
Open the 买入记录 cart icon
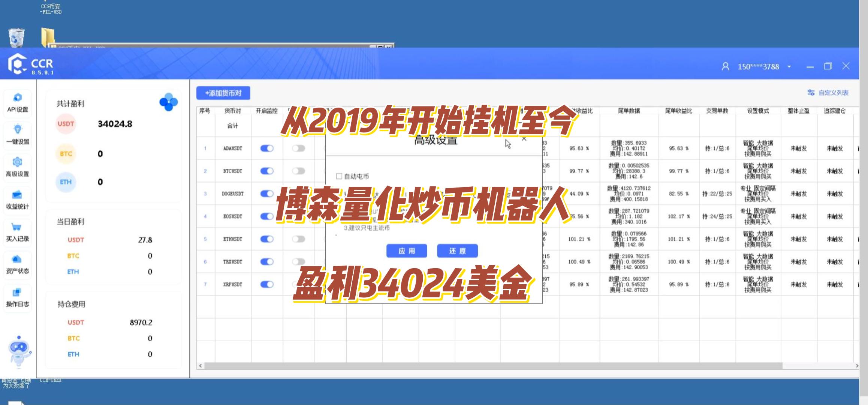click(18, 232)
